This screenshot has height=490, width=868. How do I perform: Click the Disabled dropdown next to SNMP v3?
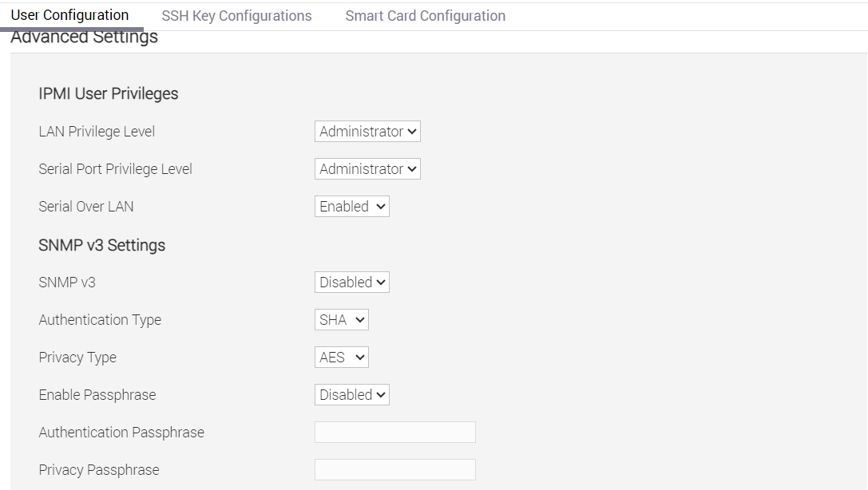coord(351,282)
